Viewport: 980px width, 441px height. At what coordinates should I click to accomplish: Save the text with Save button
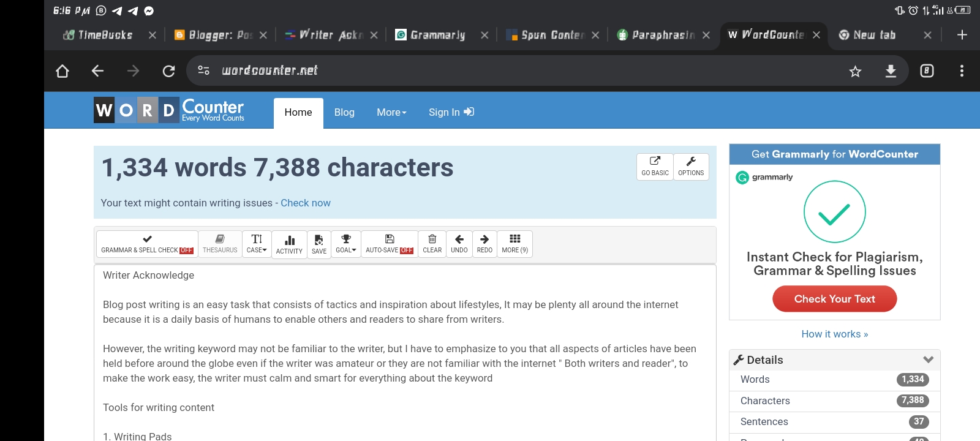click(x=319, y=244)
